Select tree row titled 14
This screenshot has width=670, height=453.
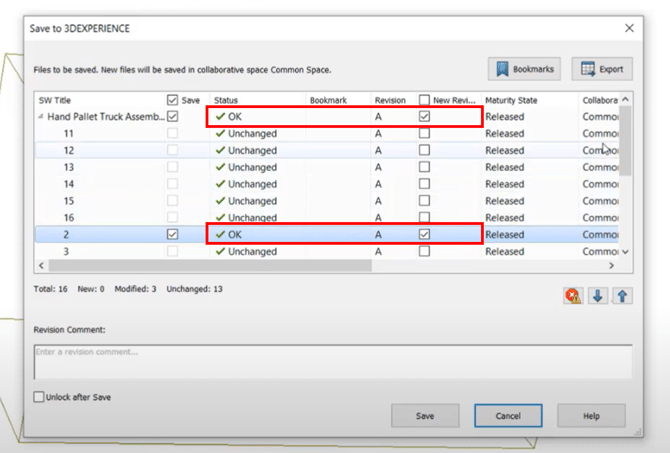point(69,184)
